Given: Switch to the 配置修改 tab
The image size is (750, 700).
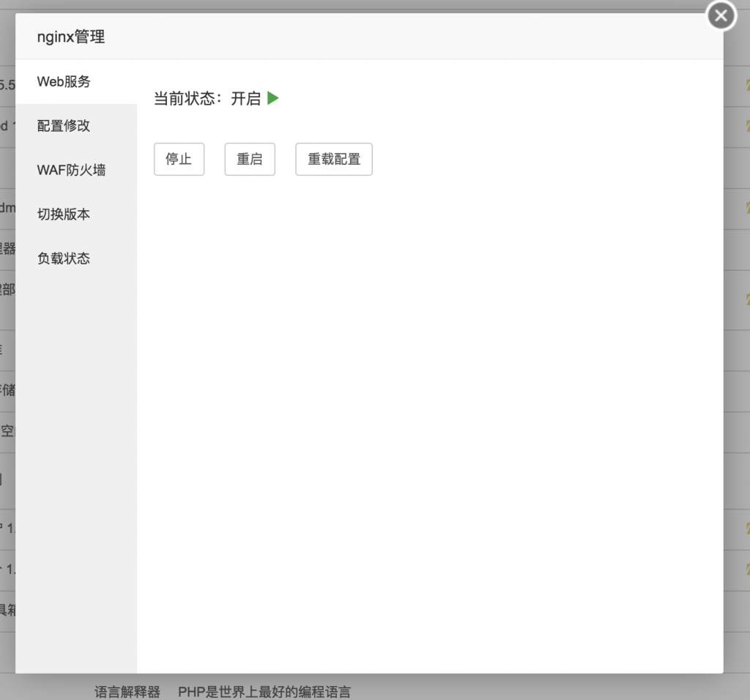Looking at the screenshot, I should pos(63,125).
